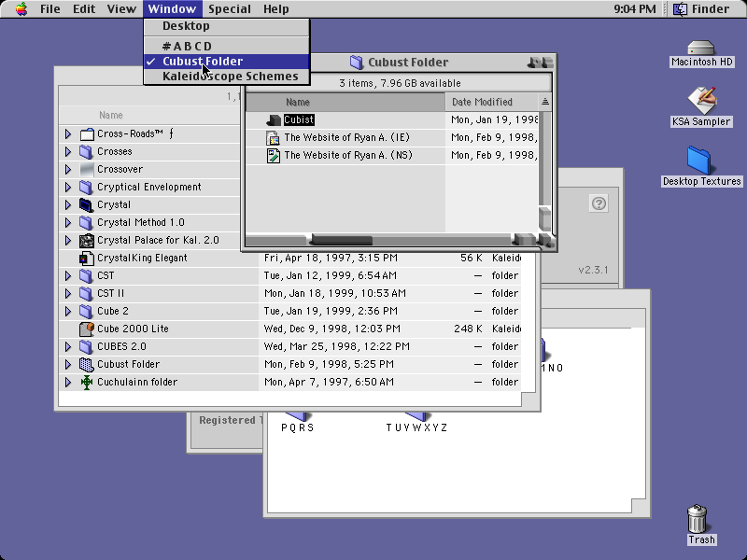747x560 pixels.
Task: Expand the CST II folder triangle
Action: point(68,293)
